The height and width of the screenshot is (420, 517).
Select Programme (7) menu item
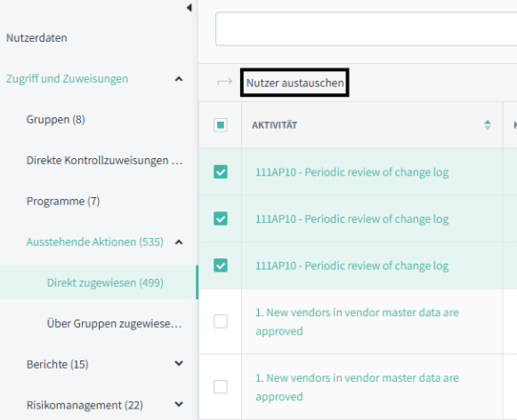pyautogui.click(x=63, y=201)
